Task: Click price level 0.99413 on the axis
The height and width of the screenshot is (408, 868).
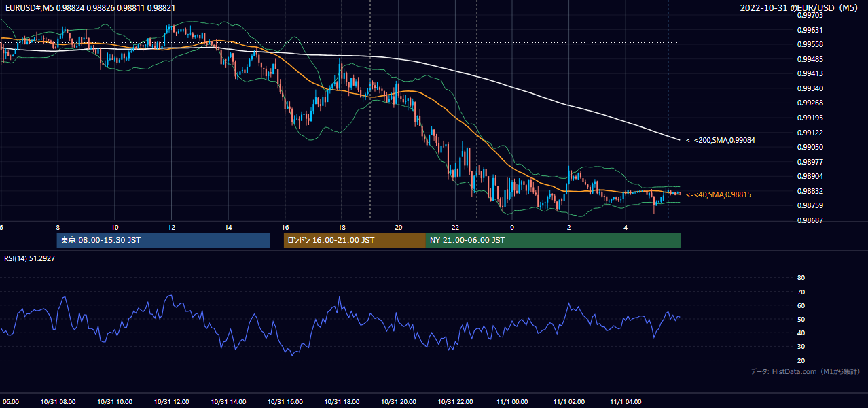Action: 810,73
